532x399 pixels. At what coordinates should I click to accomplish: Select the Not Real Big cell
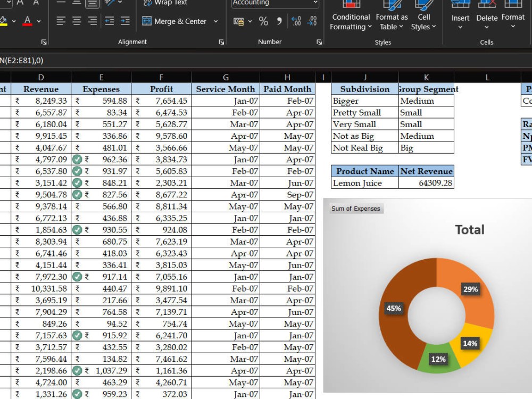coord(365,147)
